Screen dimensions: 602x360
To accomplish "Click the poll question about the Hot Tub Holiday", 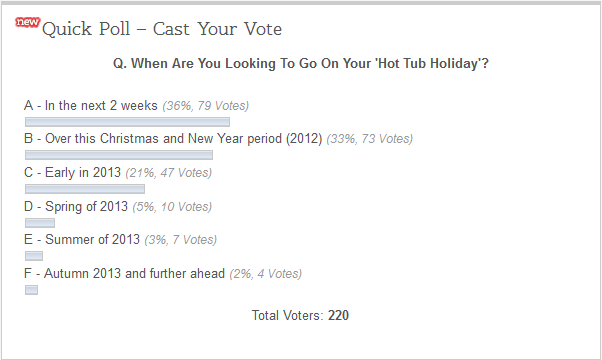I will (x=301, y=63).
